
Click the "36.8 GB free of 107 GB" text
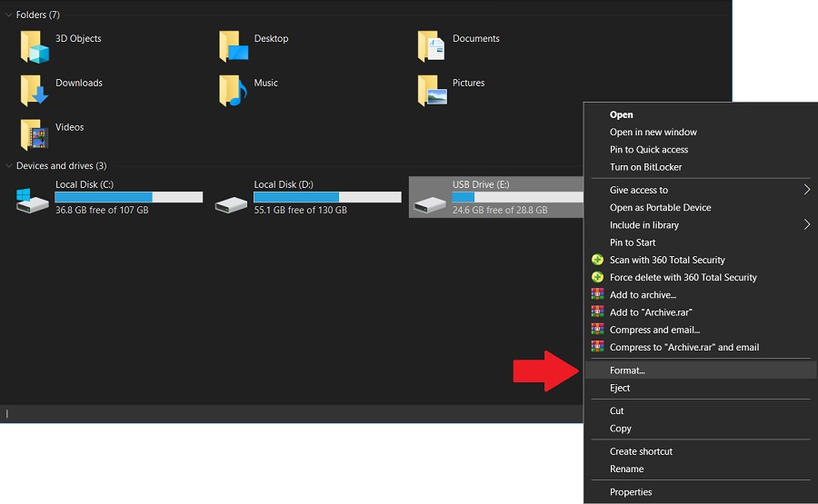(102, 210)
